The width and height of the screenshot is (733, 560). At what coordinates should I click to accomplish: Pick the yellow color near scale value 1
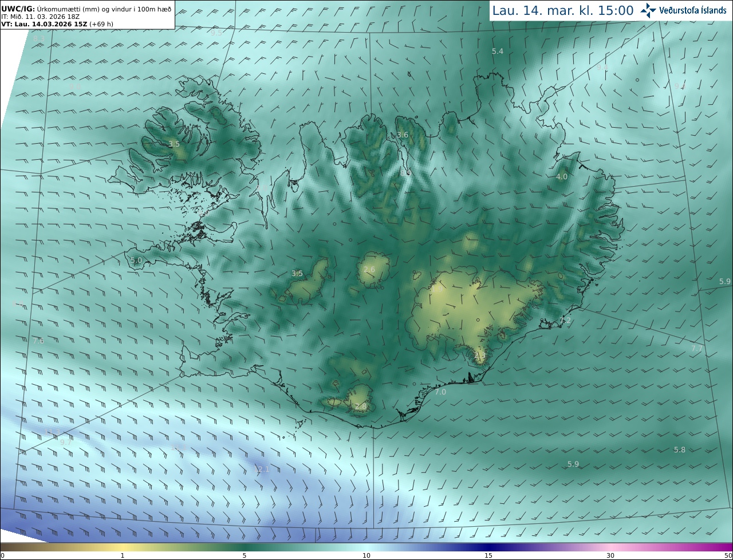[x=122, y=547]
